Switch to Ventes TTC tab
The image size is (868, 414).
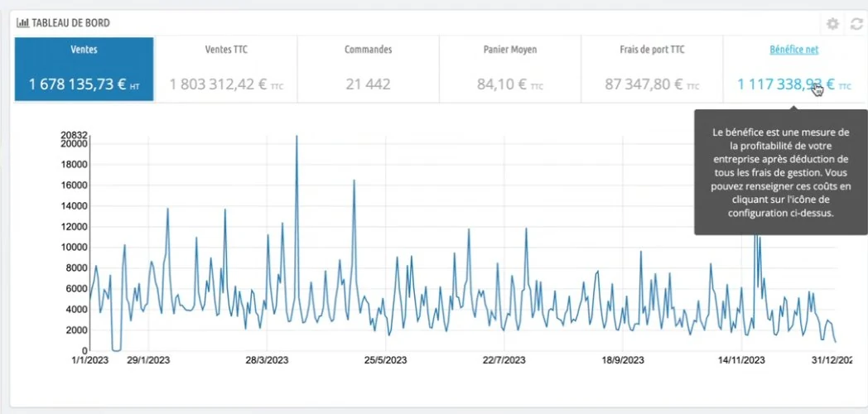click(226, 70)
